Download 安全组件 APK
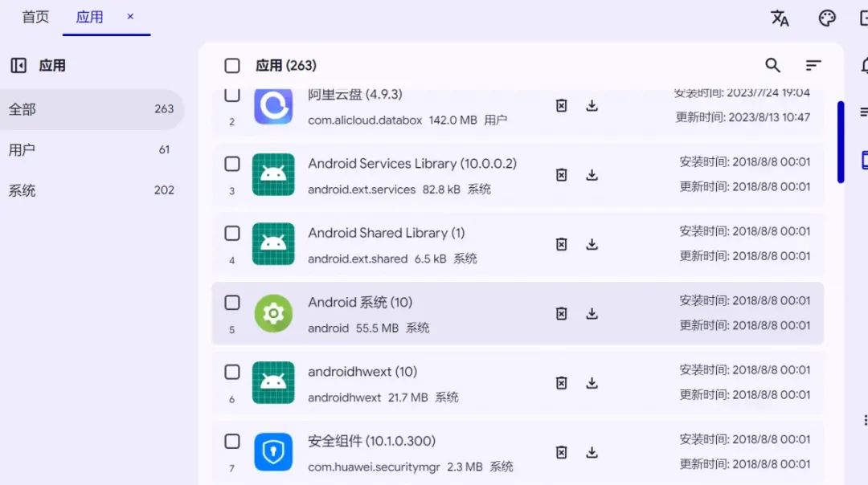The height and width of the screenshot is (485, 868). pyautogui.click(x=592, y=452)
